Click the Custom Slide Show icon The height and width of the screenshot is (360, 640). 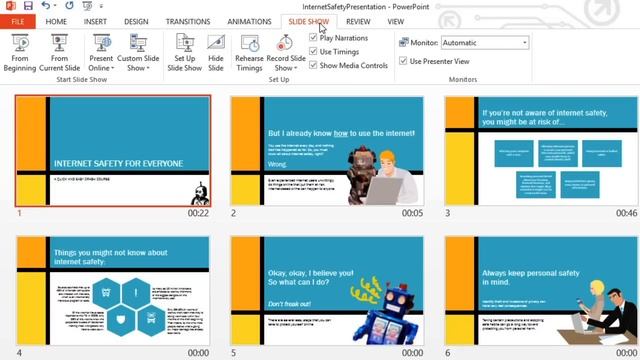point(138,43)
